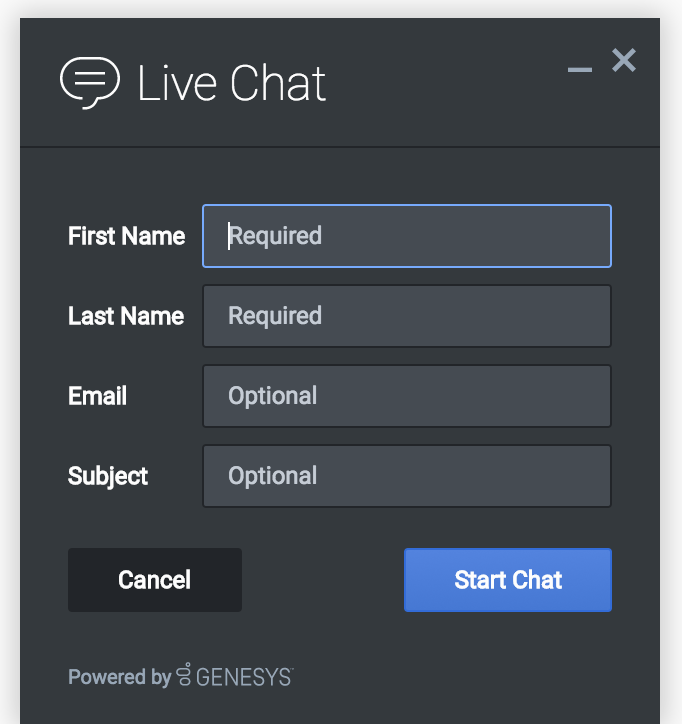Viewport: 682px width, 724px height.
Task: Click the 'Optional' placeholder in Email
Action: coord(272,396)
